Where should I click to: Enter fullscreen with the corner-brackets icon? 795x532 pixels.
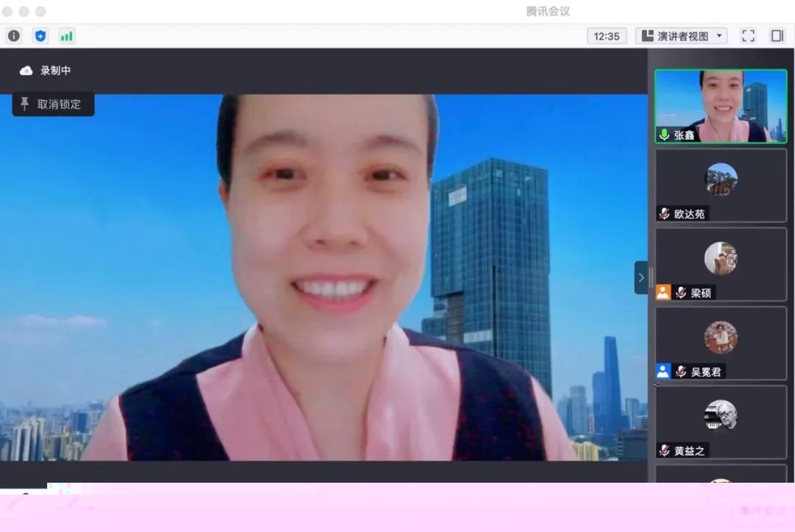pos(749,36)
